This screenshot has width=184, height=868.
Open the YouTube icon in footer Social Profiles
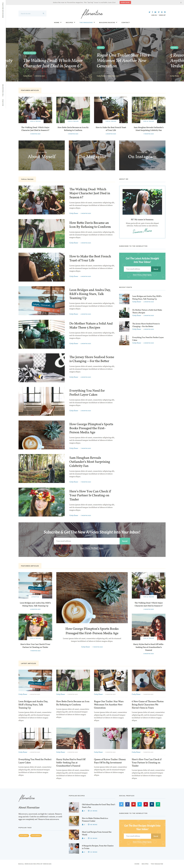[x=133, y=804]
